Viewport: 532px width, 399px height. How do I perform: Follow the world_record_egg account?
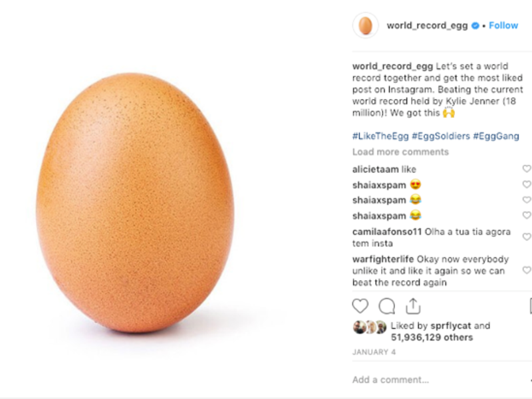(503, 26)
